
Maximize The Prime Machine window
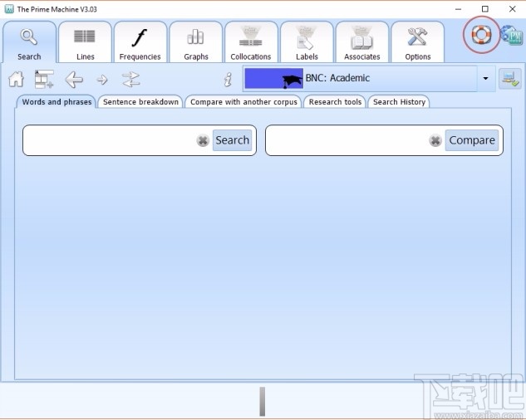pos(485,9)
